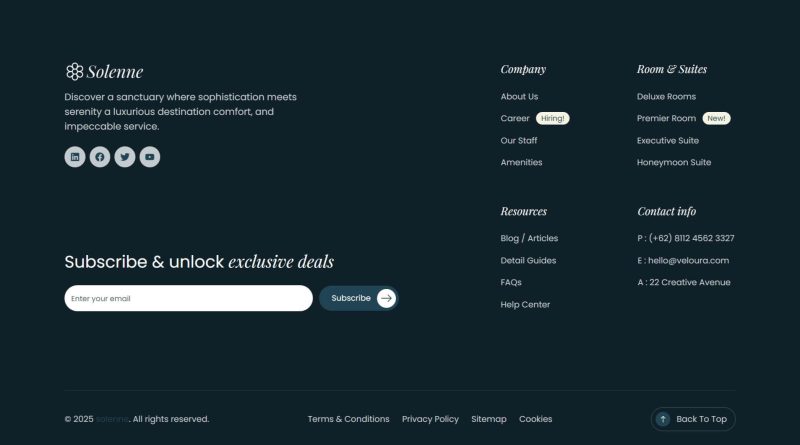800x445 pixels.
Task: Open the FAQs link
Action: click(511, 283)
